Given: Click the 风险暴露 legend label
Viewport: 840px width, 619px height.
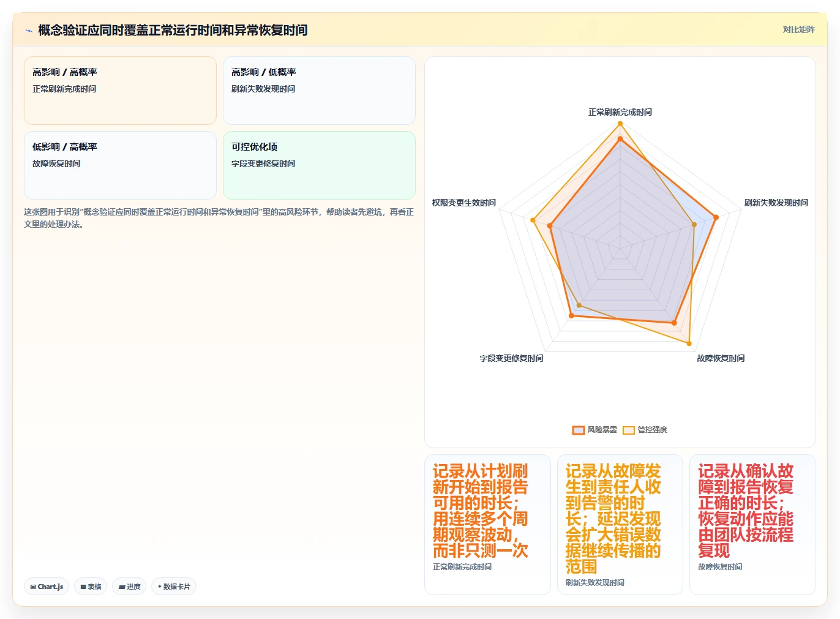Looking at the screenshot, I should tap(602, 430).
